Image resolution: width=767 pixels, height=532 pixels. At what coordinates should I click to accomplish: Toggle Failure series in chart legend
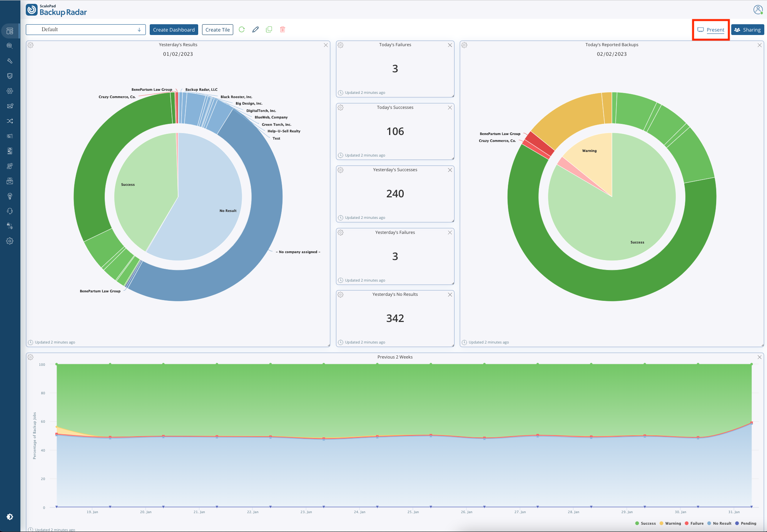point(694,524)
